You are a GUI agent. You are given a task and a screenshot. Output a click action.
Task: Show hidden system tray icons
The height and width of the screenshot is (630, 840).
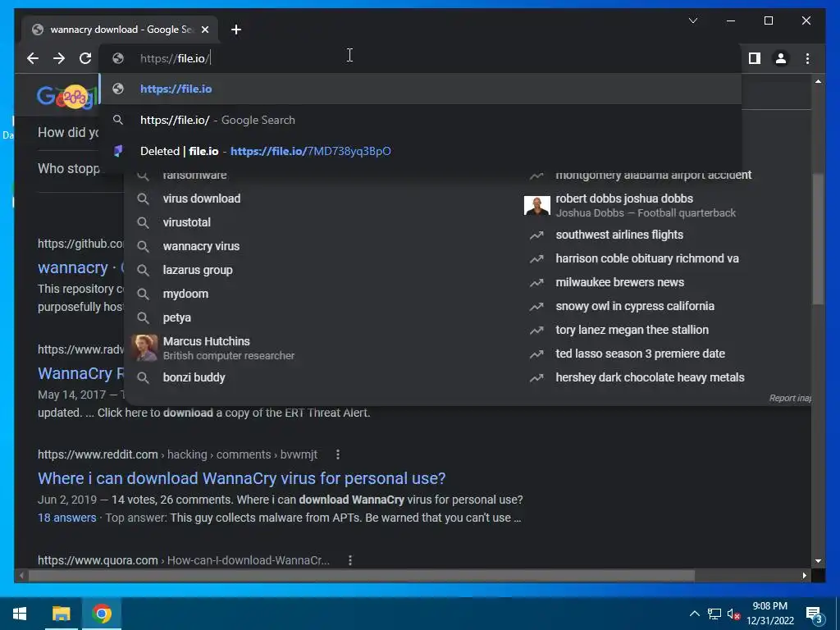click(694, 614)
